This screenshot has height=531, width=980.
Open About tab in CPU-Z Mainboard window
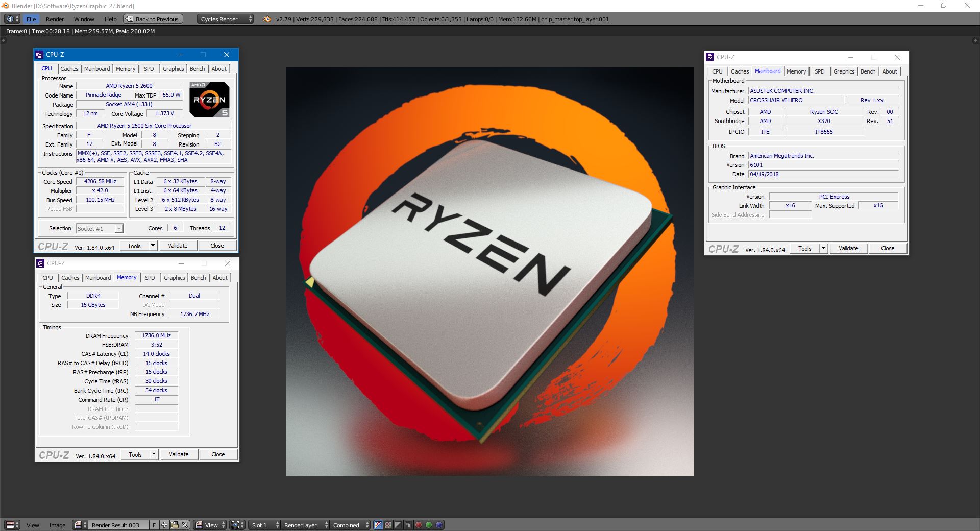[890, 71]
